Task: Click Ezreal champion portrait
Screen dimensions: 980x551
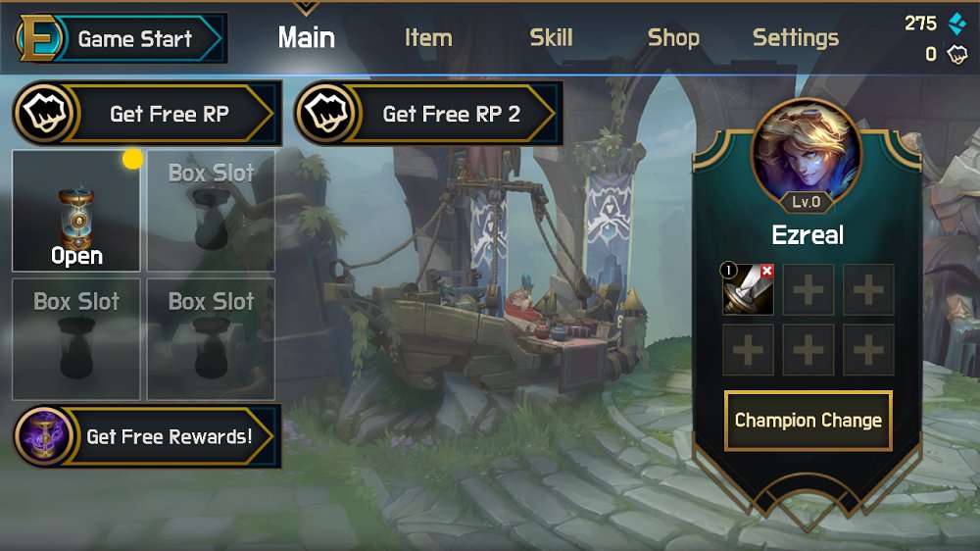Action: [807, 153]
